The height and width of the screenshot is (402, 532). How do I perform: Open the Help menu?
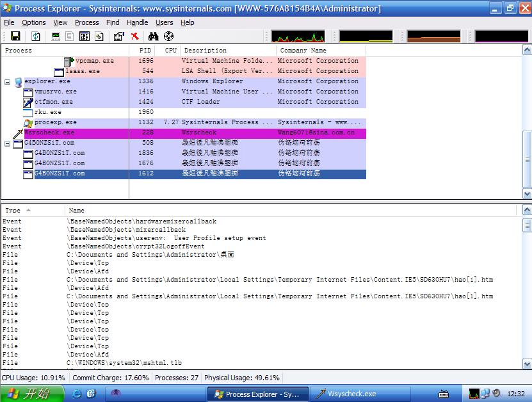[188, 22]
